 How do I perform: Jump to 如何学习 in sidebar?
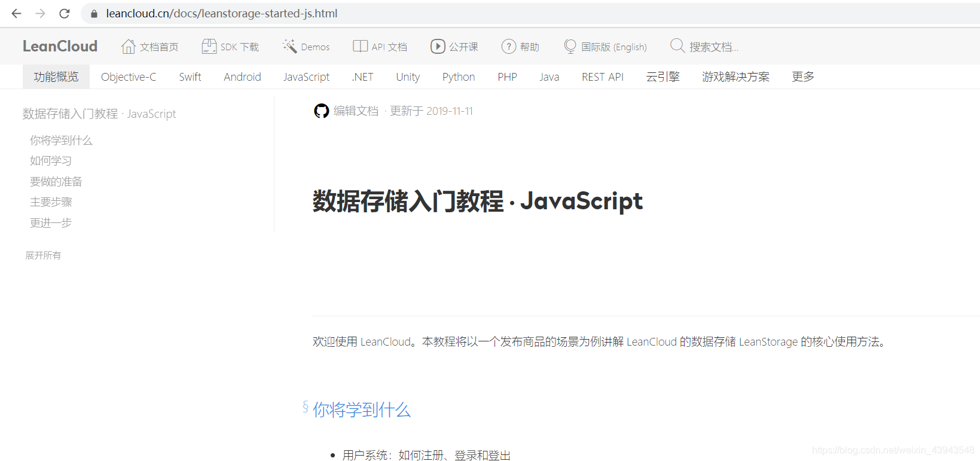(51, 160)
